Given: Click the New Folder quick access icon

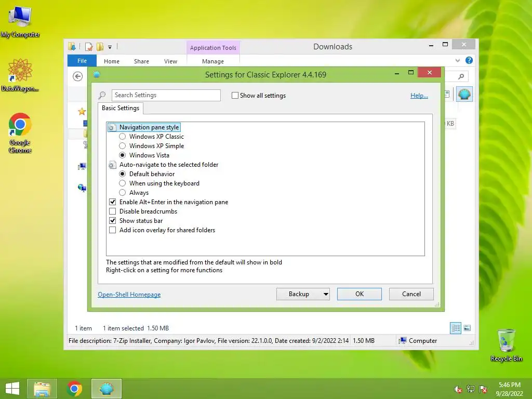Looking at the screenshot, I should click(x=100, y=47).
